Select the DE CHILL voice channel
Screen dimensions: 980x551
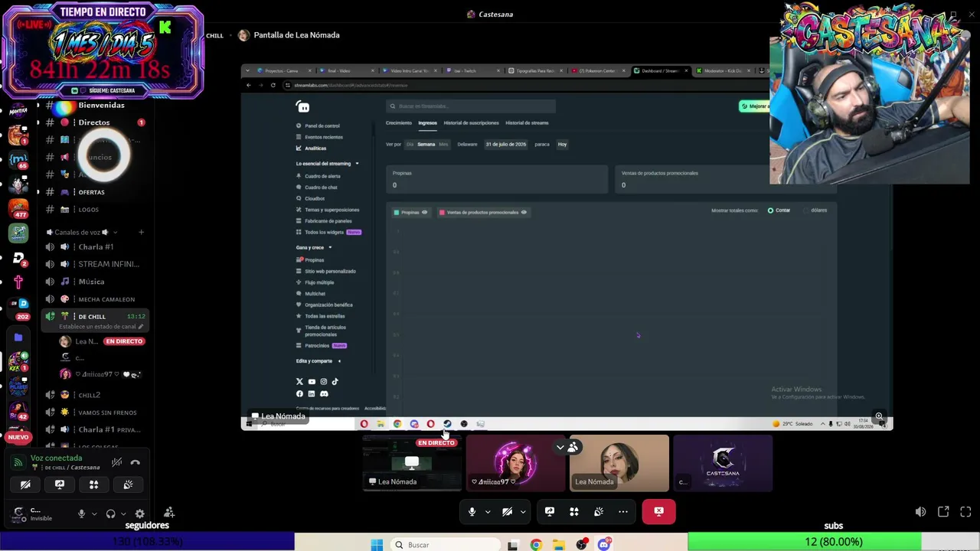95,317
